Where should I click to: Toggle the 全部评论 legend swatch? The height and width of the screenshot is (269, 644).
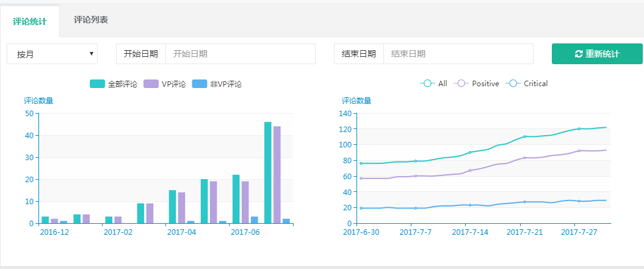tap(97, 84)
